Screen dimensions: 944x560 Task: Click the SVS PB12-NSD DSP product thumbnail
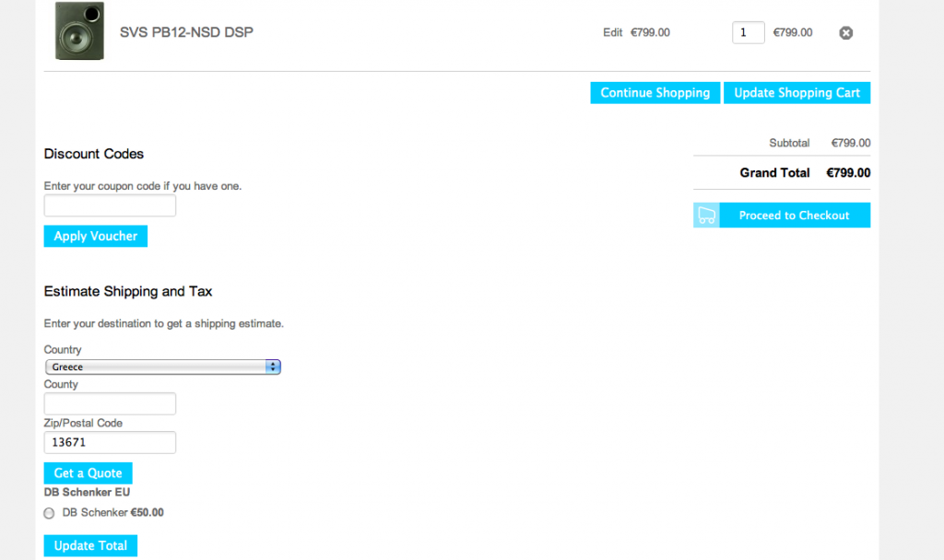(x=79, y=30)
